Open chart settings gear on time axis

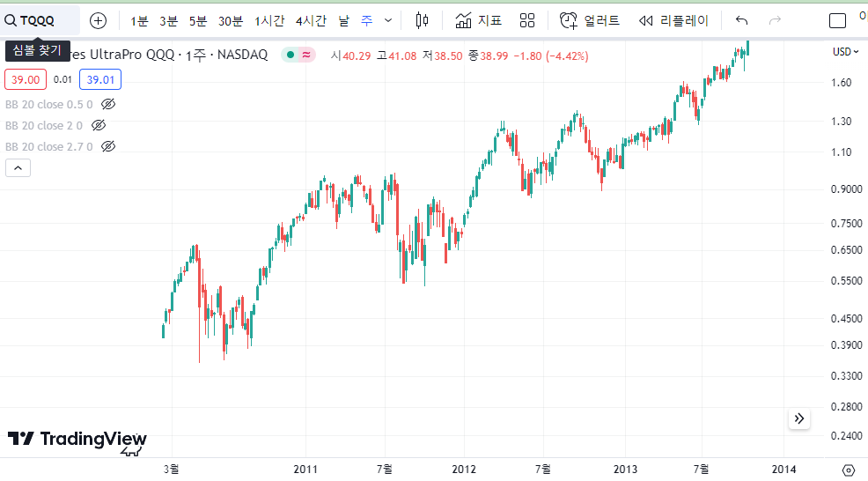click(x=848, y=470)
